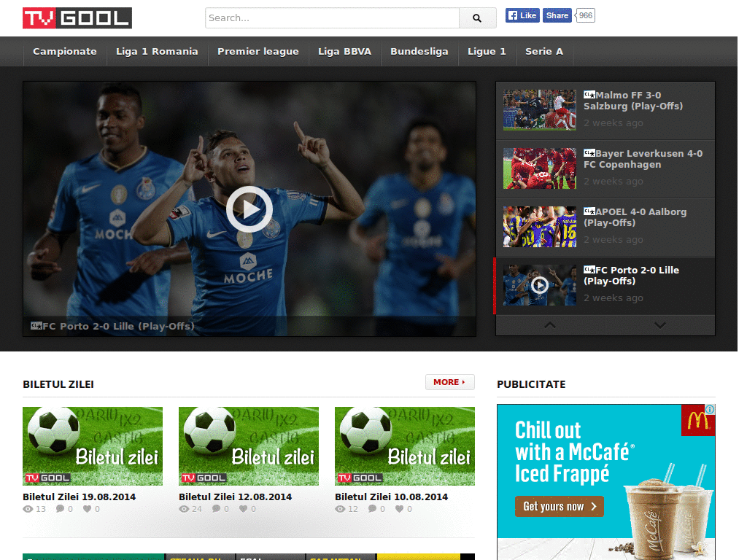Viewport: 747px width, 560px height.
Task: Open the Serie A menu item
Action: 544,52
